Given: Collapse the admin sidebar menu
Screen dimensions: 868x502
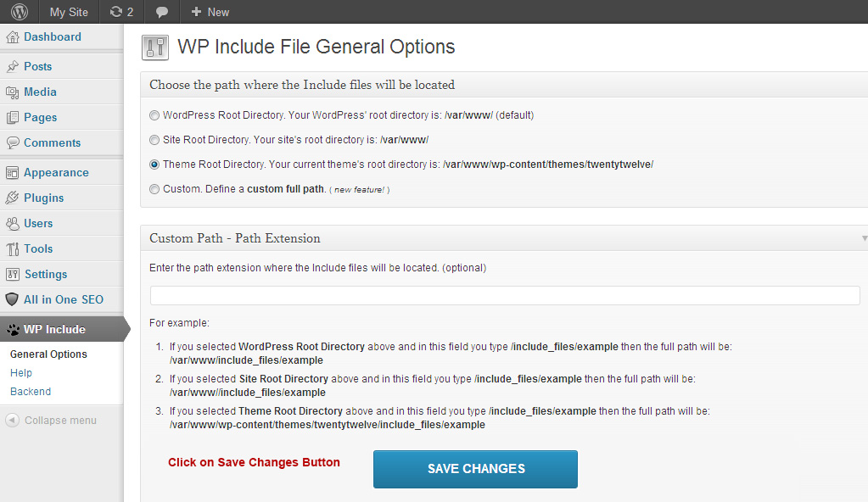Looking at the screenshot, I should 51,421.
